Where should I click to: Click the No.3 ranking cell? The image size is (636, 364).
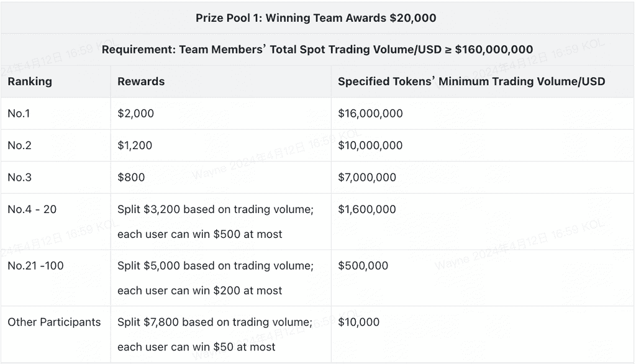[19, 178]
